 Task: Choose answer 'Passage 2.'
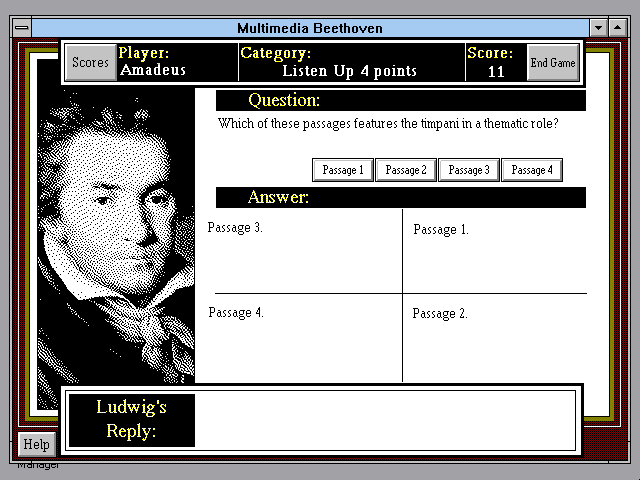[440, 313]
